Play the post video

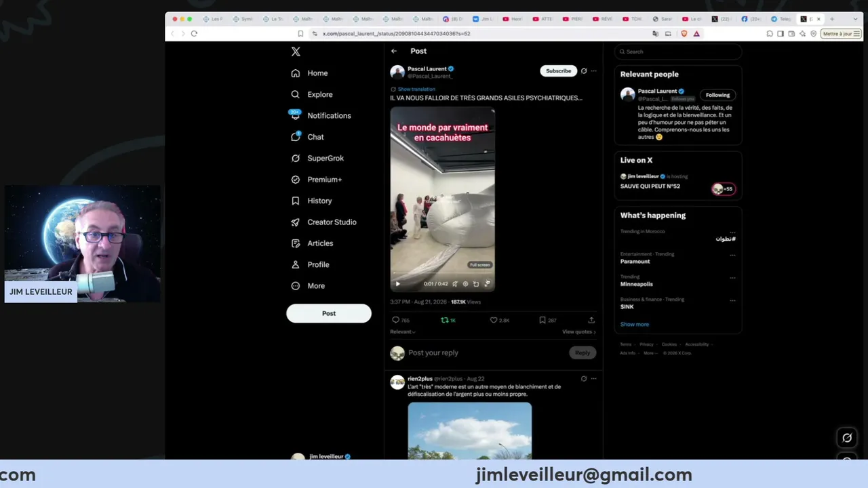[x=397, y=284]
